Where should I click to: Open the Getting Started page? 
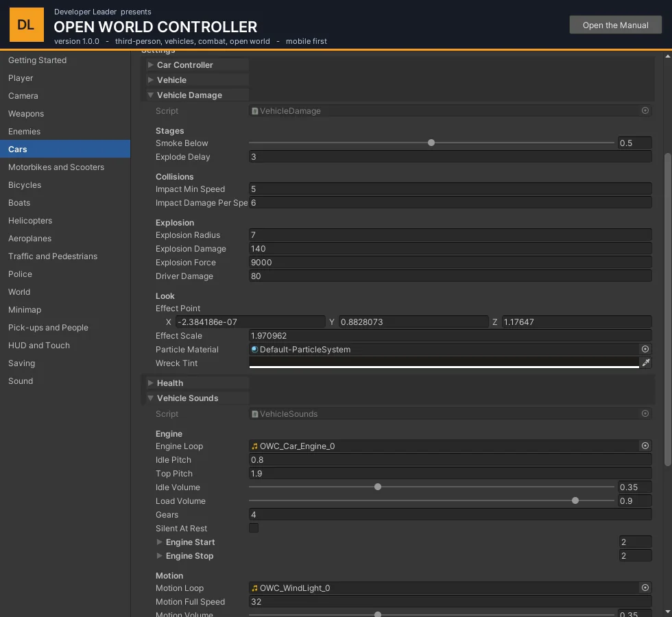pos(65,60)
